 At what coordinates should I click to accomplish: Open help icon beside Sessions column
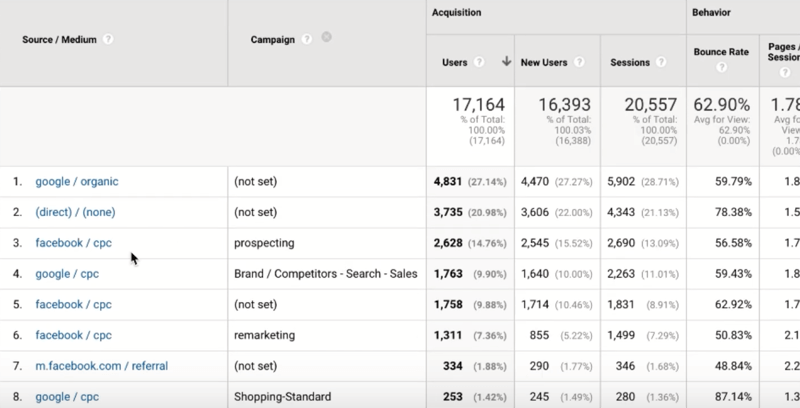[x=661, y=62]
